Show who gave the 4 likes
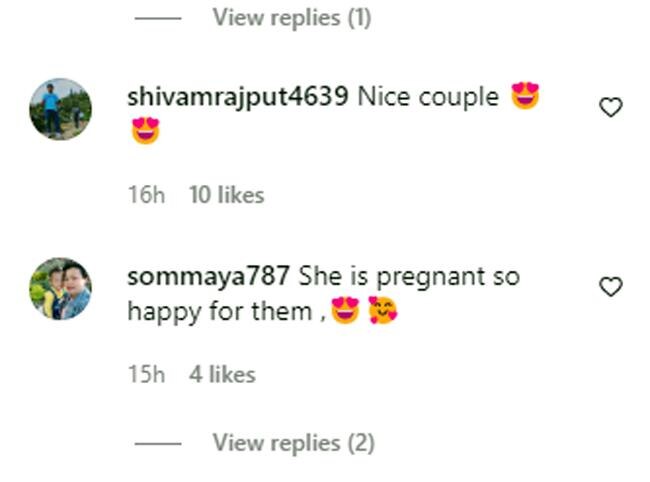 click(222, 374)
